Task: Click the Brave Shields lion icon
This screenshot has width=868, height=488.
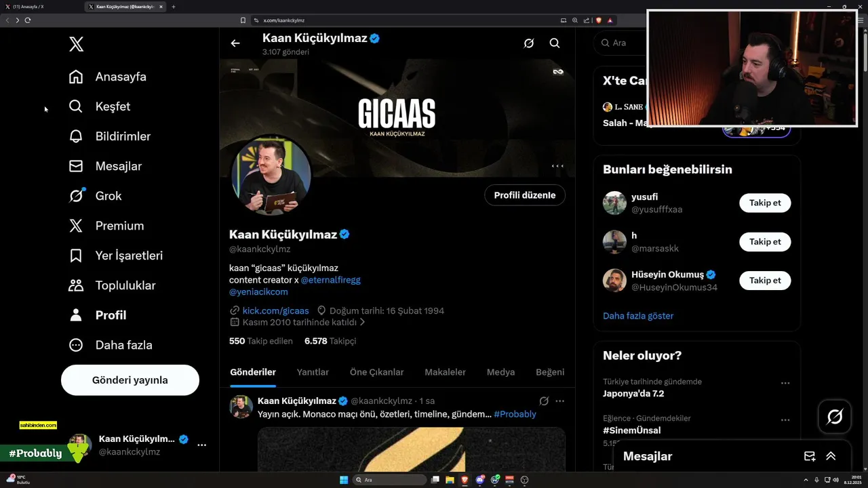Action: [599, 20]
